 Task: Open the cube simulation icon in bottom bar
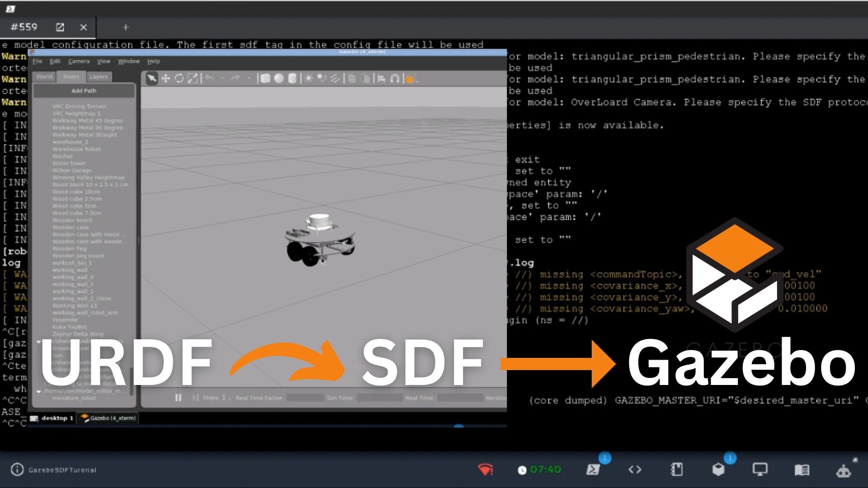point(718,469)
